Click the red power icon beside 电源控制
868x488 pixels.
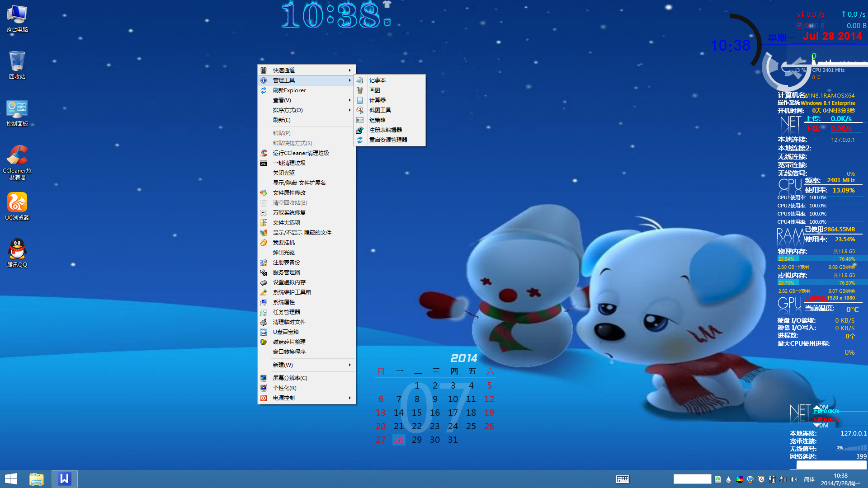[264, 398]
